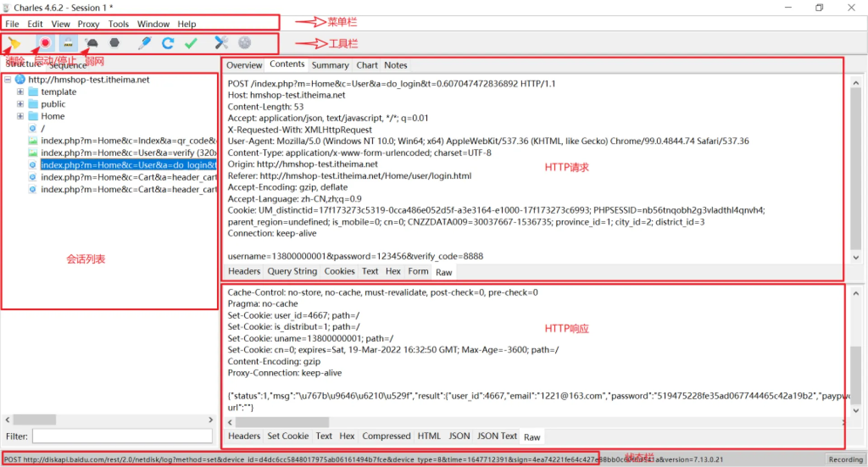
Task: Focus the Filter text field
Action: tap(122, 436)
